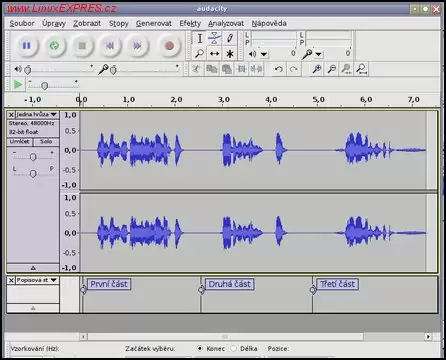This screenshot has width=446, height=360.
Task: Select the Selection (I-beam) tool
Action: coord(199,38)
